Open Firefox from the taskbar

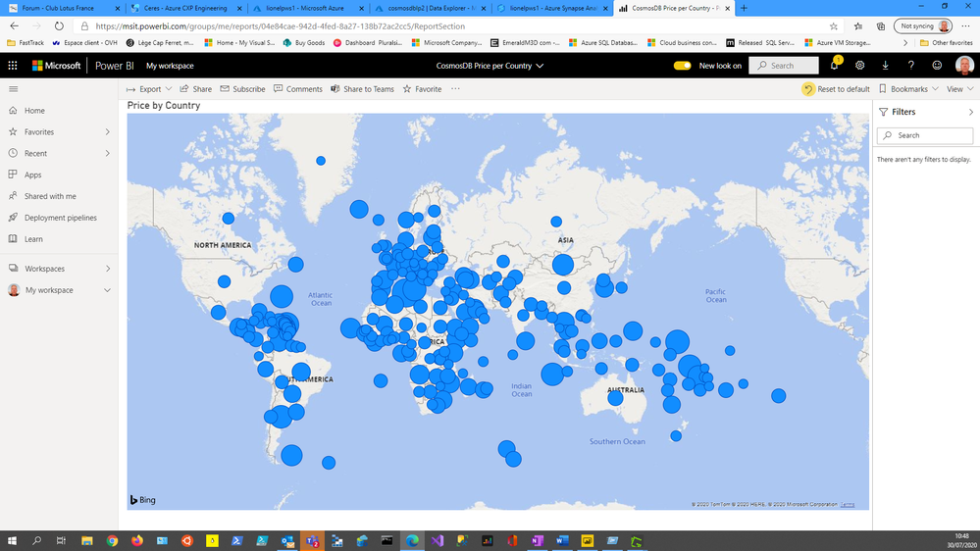[137, 541]
